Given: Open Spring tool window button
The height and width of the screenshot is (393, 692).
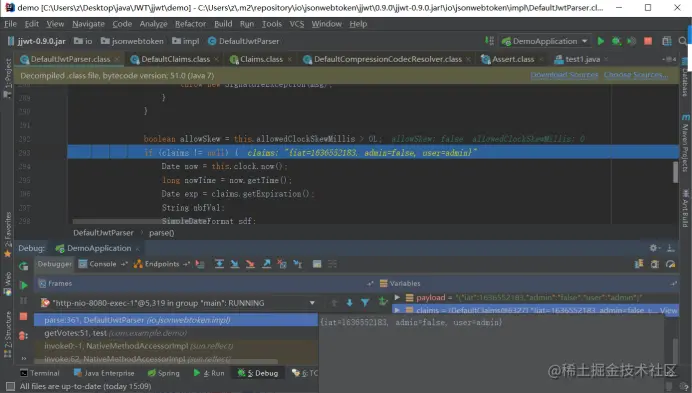Looking at the screenshot, I should click(163, 373).
